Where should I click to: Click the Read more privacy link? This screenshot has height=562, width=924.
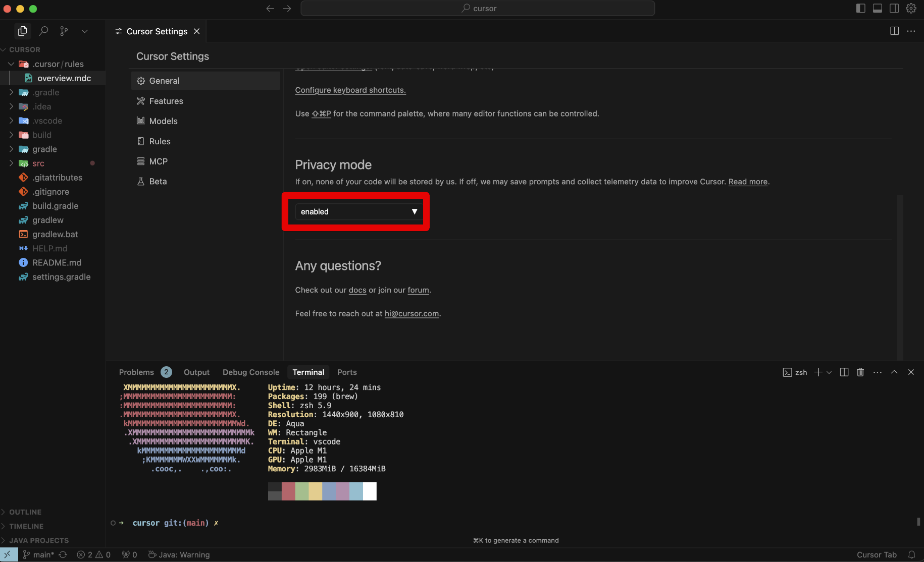pos(748,182)
